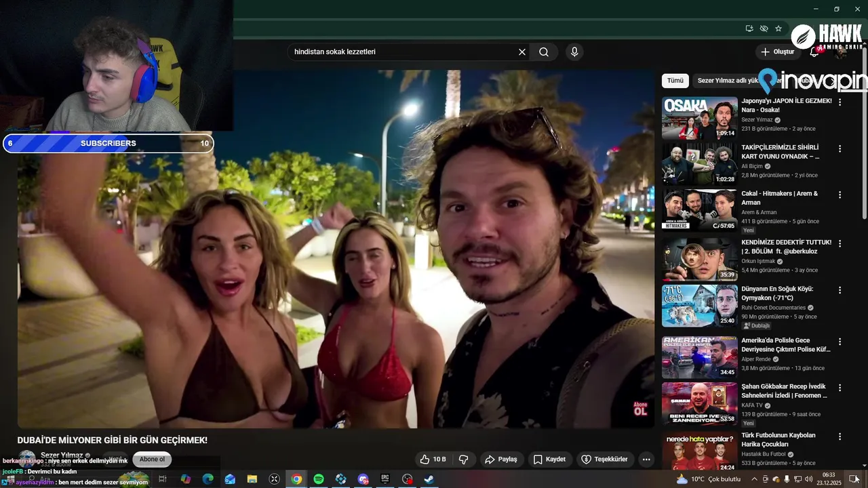The width and height of the screenshot is (868, 488).
Task: Click the main video player area
Action: tap(336, 249)
